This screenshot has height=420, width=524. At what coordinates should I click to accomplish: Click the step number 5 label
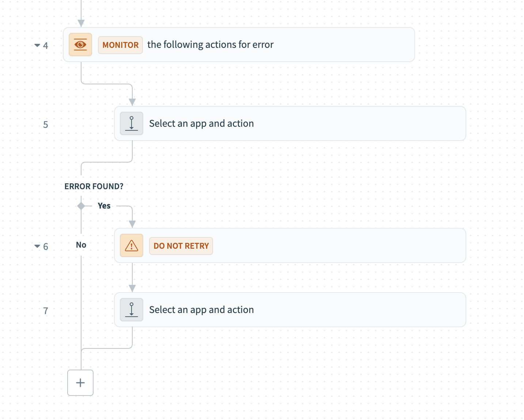[x=45, y=124]
